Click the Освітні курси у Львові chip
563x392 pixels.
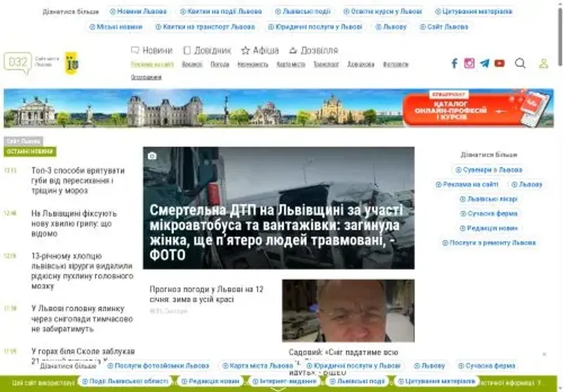pos(382,11)
